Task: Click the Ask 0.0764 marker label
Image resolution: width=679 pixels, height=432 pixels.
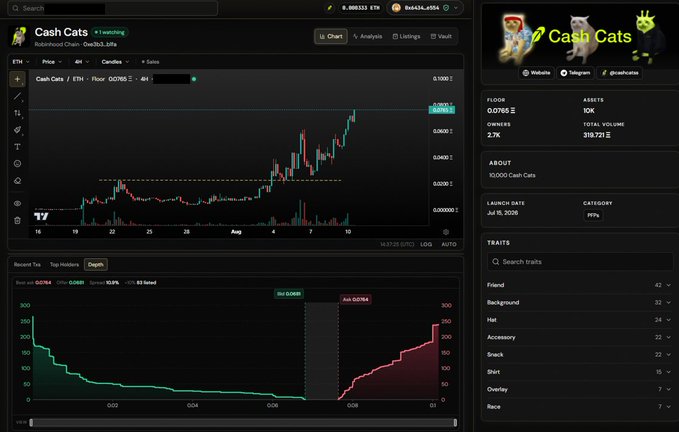Action: tap(356, 299)
